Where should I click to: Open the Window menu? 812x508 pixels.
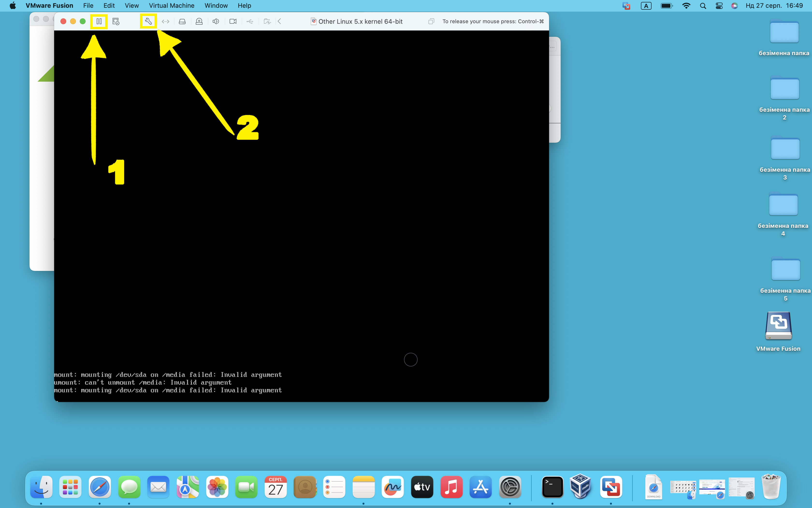[216, 6]
